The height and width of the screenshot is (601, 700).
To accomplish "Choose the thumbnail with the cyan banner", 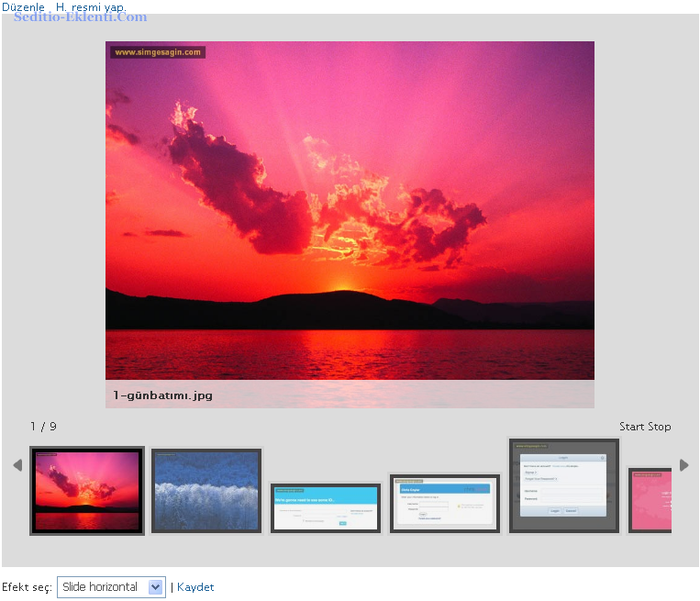I will [326, 507].
